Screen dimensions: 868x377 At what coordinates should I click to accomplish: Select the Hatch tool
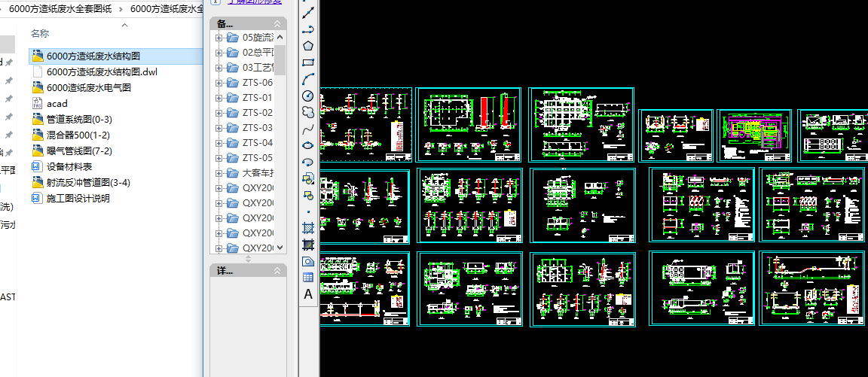click(308, 228)
